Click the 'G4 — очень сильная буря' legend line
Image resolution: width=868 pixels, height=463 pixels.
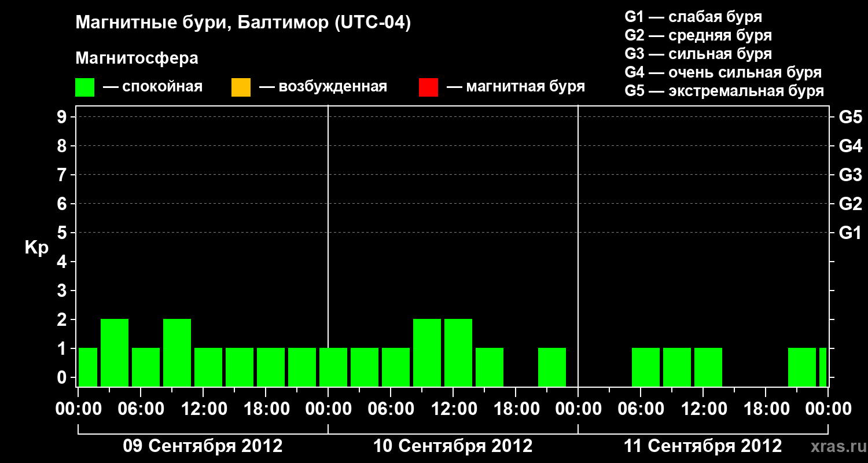(x=723, y=72)
